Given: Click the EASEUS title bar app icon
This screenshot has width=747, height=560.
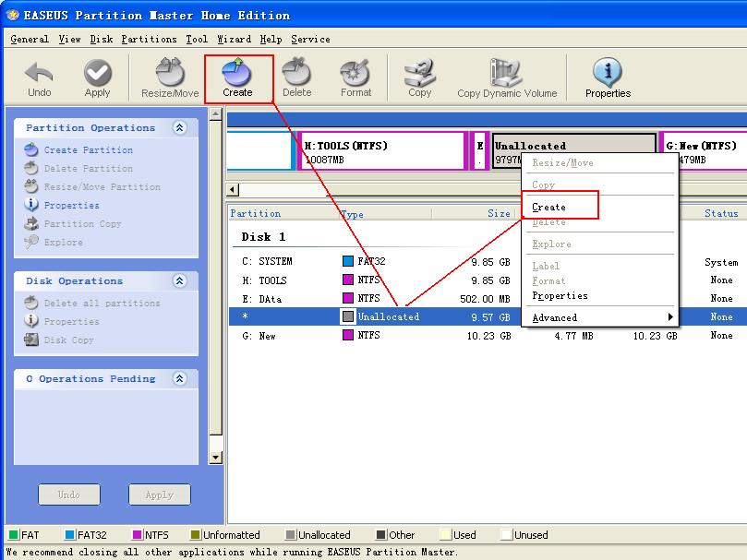Looking at the screenshot, I should [x=12, y=16].
